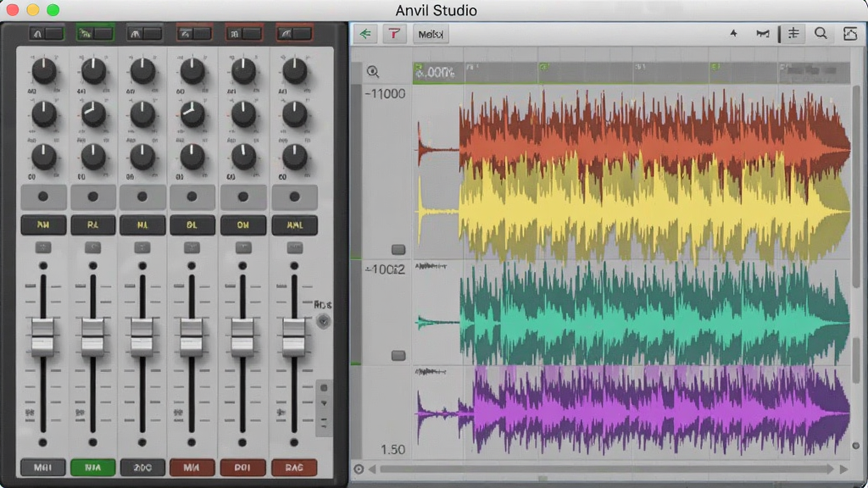The width and height of the screenshot is (868, 488).
Task: Click the top knob of the first channel
Action: (44, 71)
